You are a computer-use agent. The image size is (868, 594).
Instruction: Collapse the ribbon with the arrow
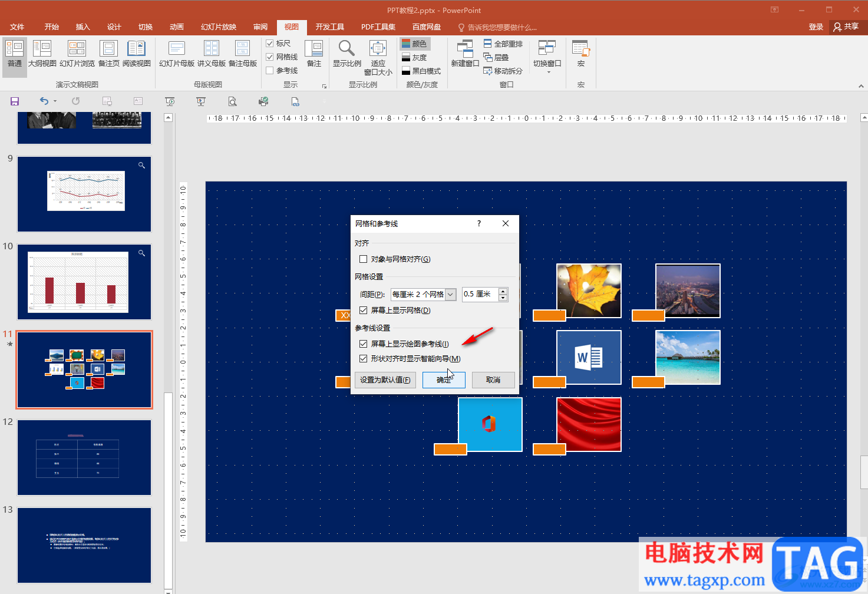tap(861, 86)
